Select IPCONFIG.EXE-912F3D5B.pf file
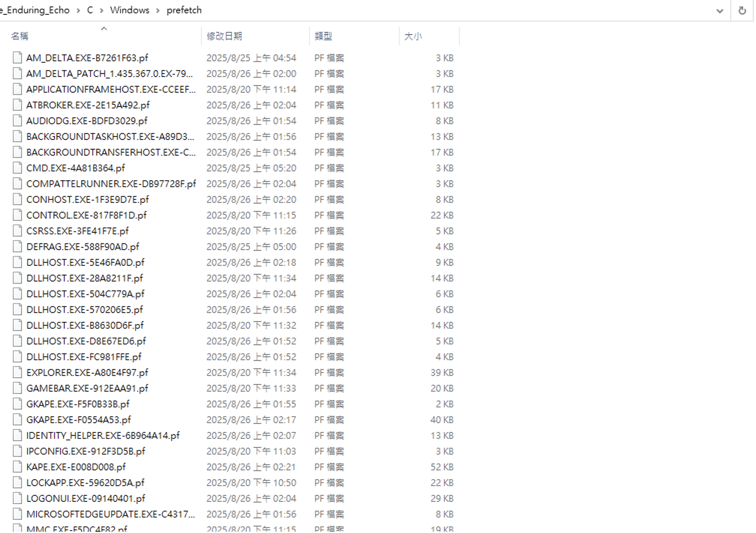Viewport: 756px width, 533px height. click(x=85, y=451)
